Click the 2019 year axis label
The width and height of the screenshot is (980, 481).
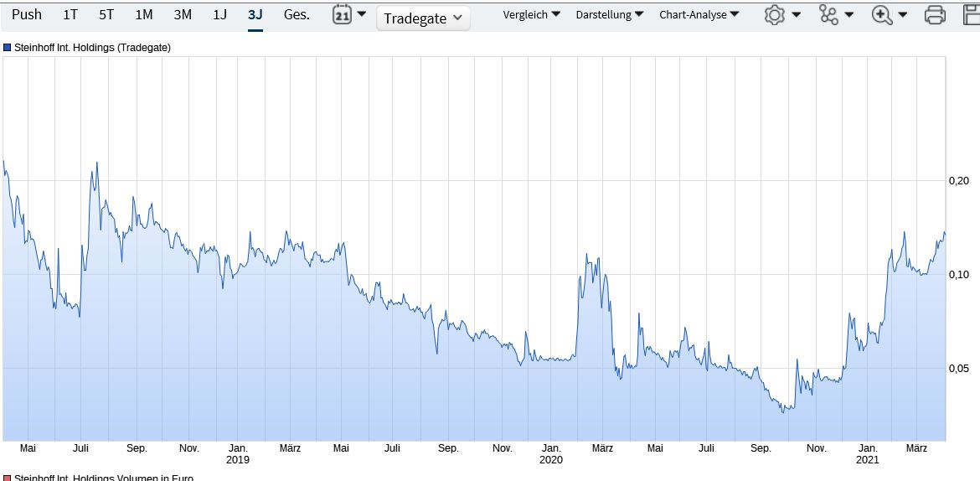(238, 460)
